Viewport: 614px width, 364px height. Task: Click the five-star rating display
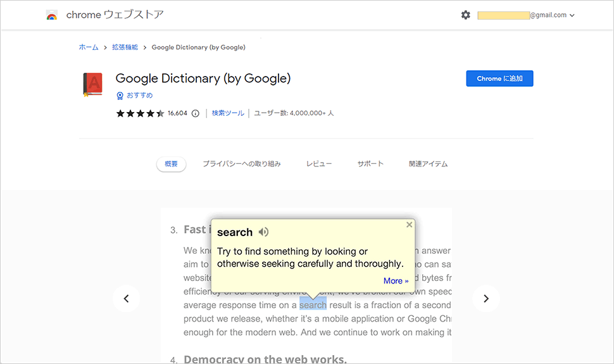point(140,113)
